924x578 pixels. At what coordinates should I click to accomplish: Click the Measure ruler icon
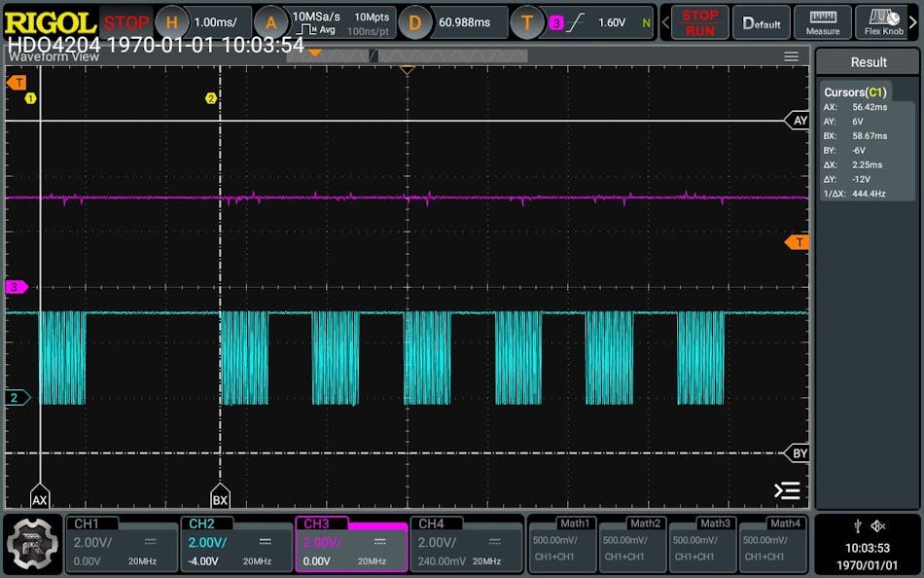(x=823, y=22)
